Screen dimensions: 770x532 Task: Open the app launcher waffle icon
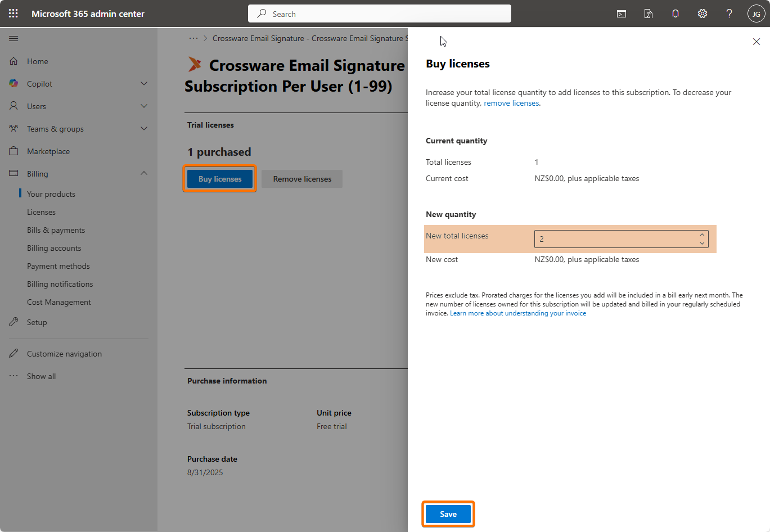tap(13, 13)
